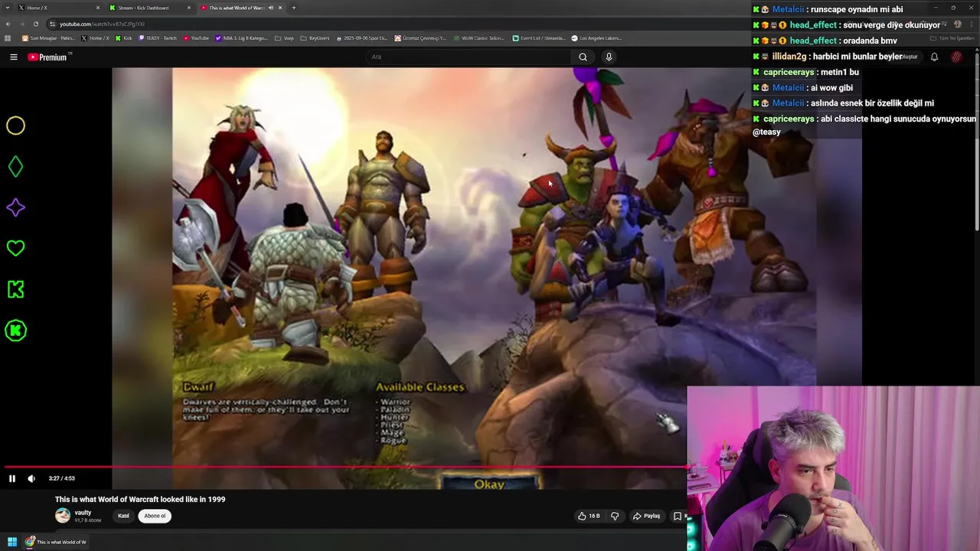Image resolution: width=980 pixels, height=551 pixels.
Task: Click the Katıl join button
Action: 123,516
